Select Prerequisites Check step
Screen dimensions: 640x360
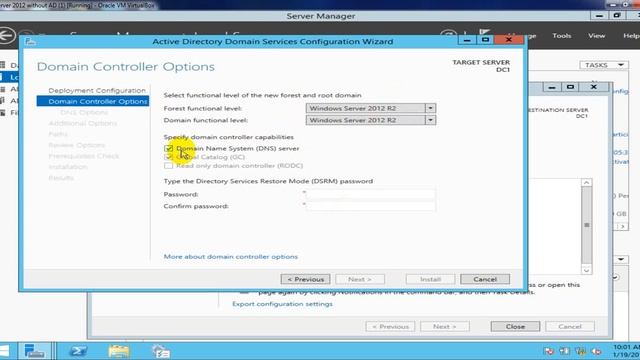coord(84,156)
